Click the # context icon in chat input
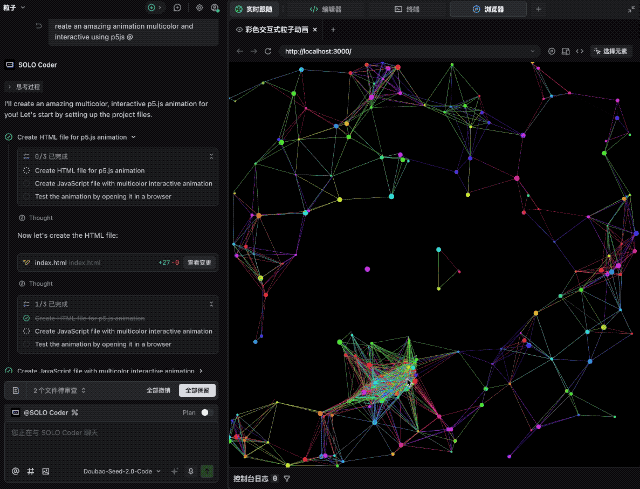 (x=31, y=471)
